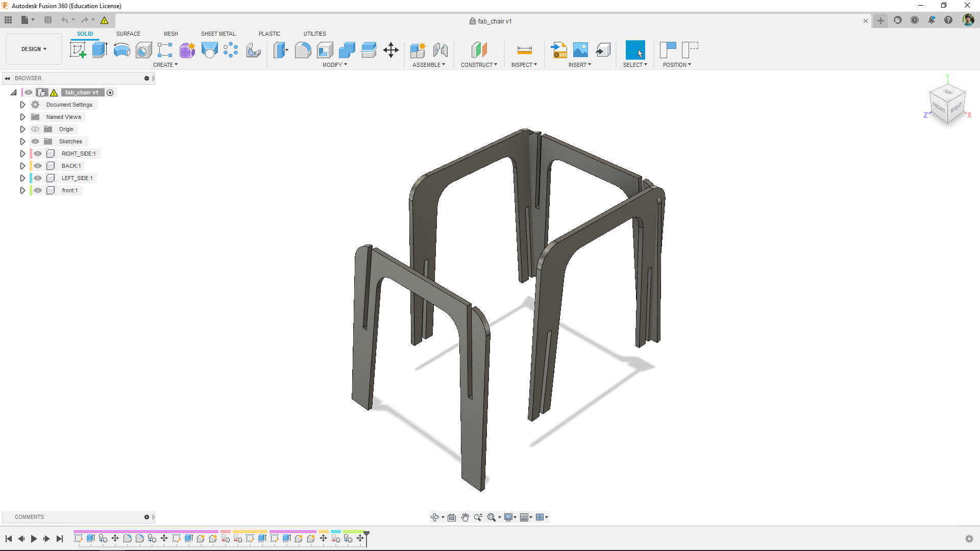Switch to the PLASTIC tab
980x551 pixels.
[x=269, y=34]
